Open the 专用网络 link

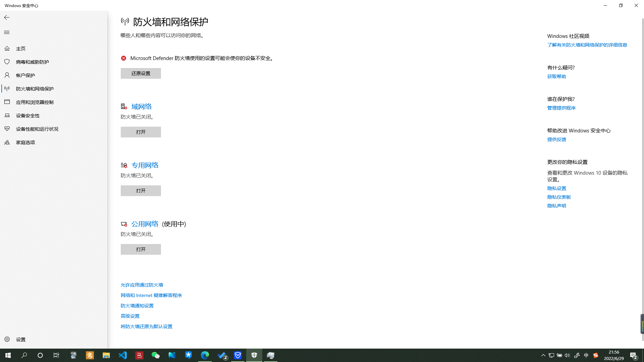[145, 165]
